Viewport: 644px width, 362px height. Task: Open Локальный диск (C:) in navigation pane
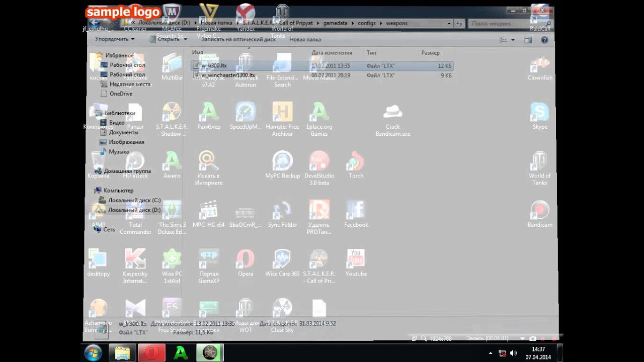[x=134, y=200]
